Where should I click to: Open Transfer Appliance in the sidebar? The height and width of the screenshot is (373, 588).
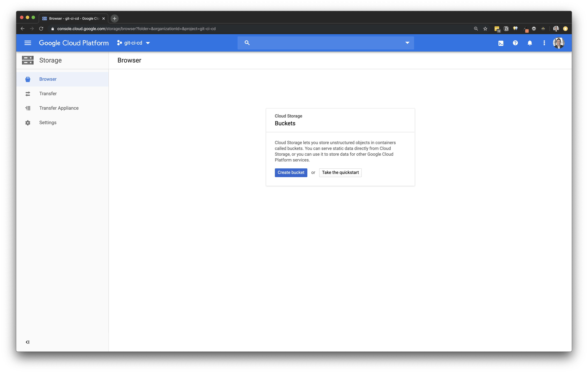point(63,108)
